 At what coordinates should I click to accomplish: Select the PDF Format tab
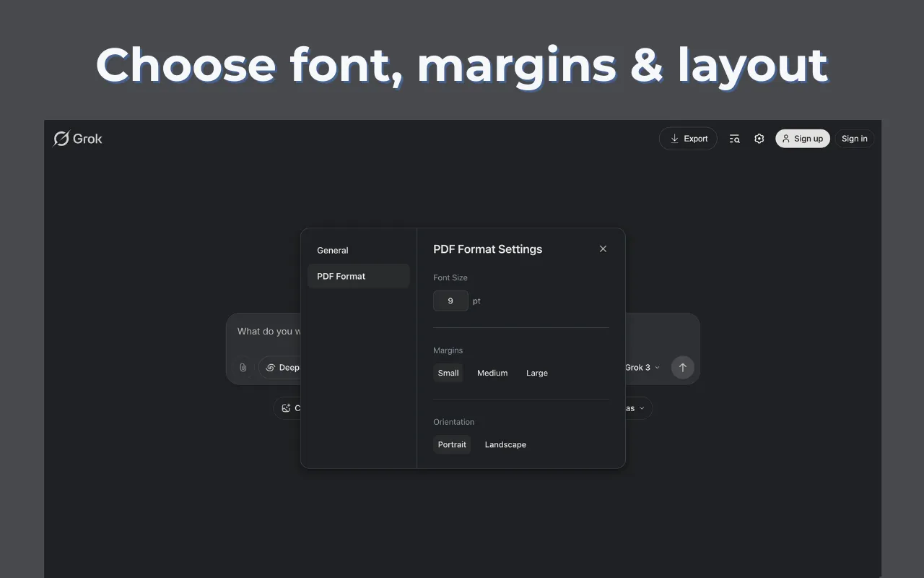pyautogui.click(x=358, y=276)
